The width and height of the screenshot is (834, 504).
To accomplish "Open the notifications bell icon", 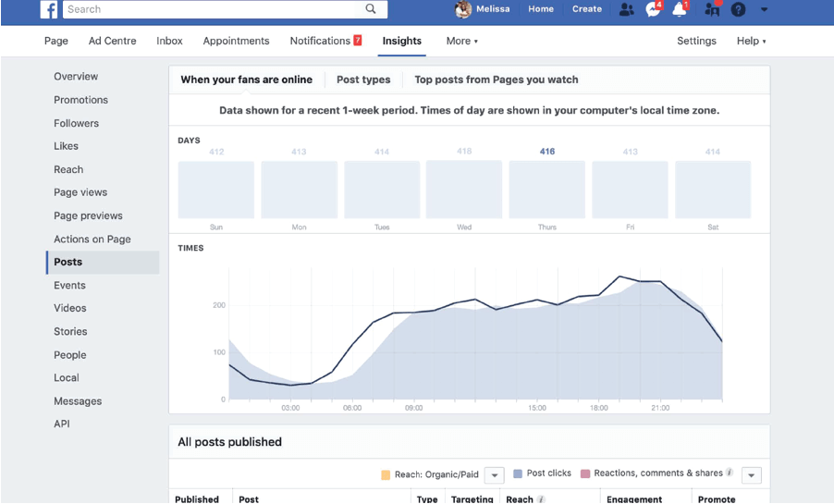I will pyautogui.click(x=680, y=9).
